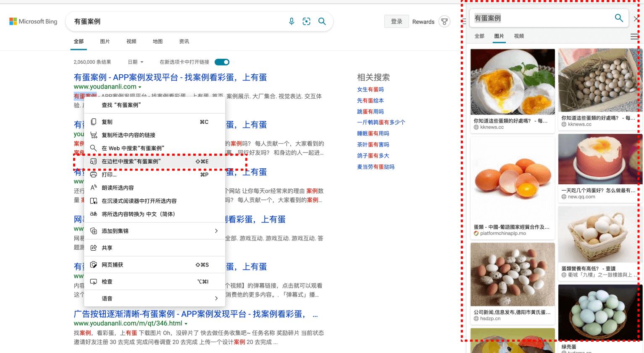Expand the 语音 submenu
Image resolution: width=644 pixels, height=353 pixels.
pyautogui.click(x=216, y=298)
